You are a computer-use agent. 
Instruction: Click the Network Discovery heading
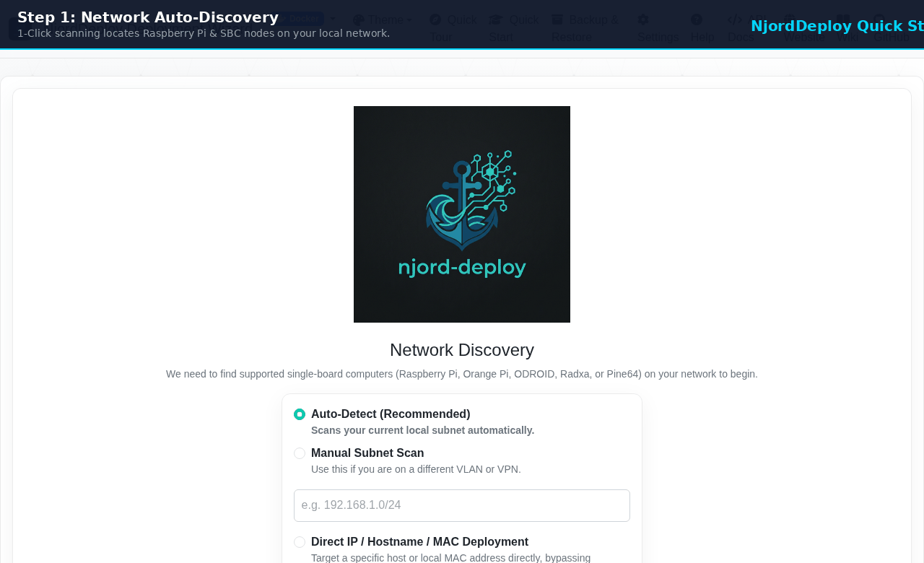(x=462, y=350)
